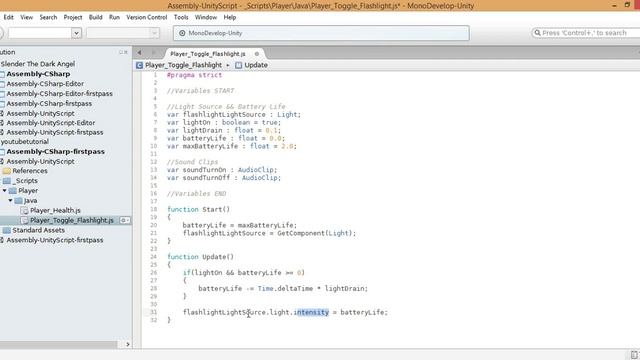Select the bold Assembly-CSharp project
Viewport: 640px width, 360px height.
point(38,74)
